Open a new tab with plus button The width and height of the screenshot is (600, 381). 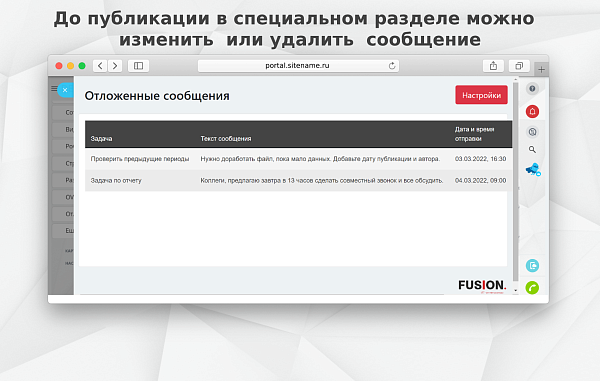click(541, 69)
